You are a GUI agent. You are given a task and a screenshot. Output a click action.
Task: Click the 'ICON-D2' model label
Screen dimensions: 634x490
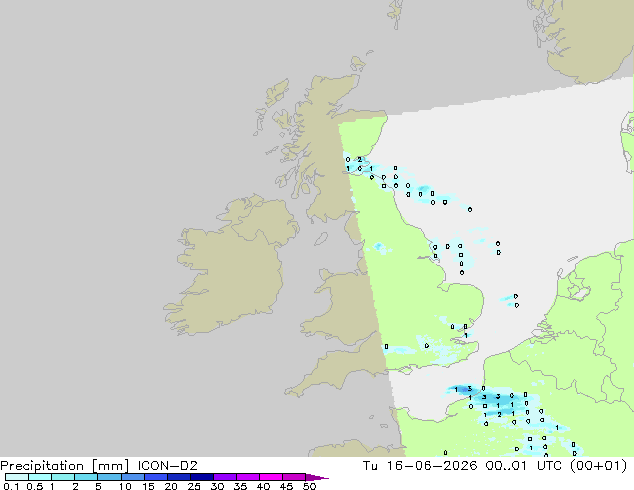point(167,466)
